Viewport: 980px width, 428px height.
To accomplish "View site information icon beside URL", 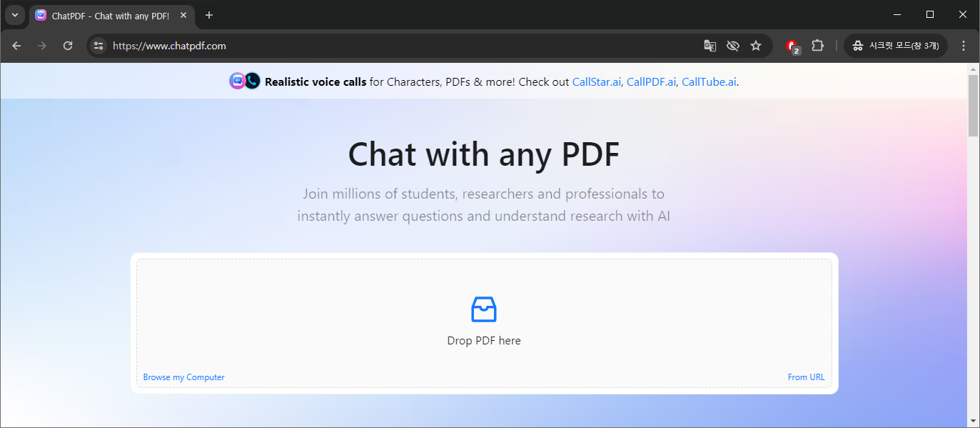I will 98,46.
